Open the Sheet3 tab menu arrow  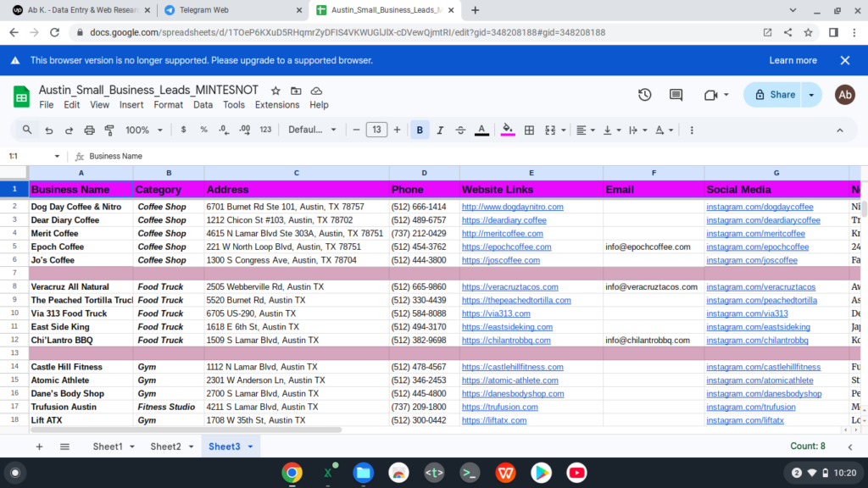point(250,446)
